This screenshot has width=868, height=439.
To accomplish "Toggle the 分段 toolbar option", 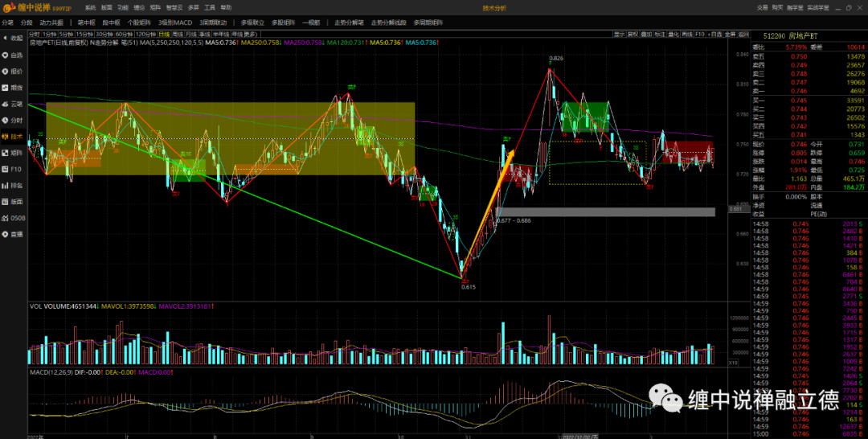I will tap(27, 23).
